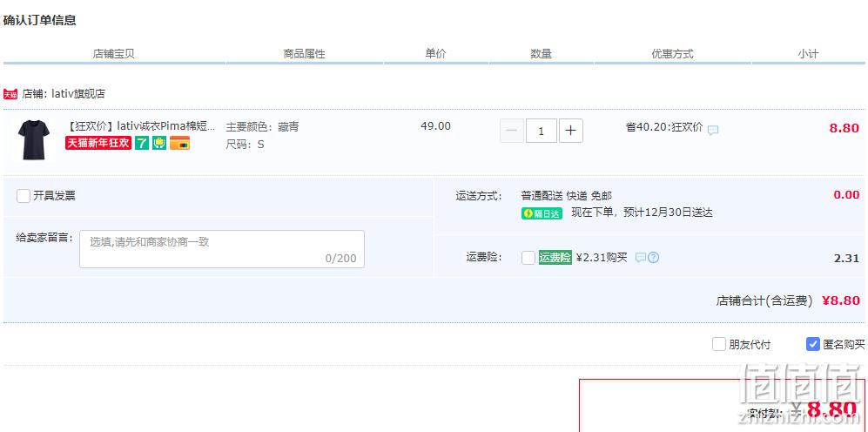Enable the 开具发票 invoice checkbox
The width and height of the screenshot is (868, 432).
coord(24,196)
